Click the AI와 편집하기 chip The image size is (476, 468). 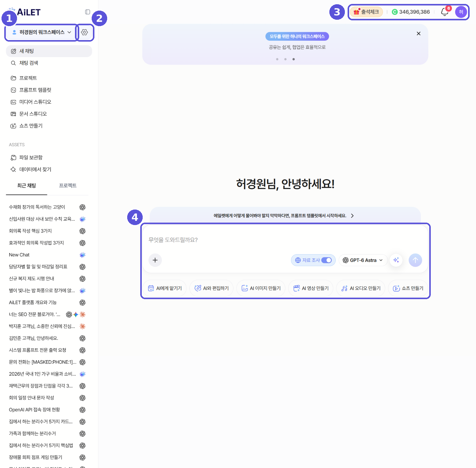(x=212, y=288)
